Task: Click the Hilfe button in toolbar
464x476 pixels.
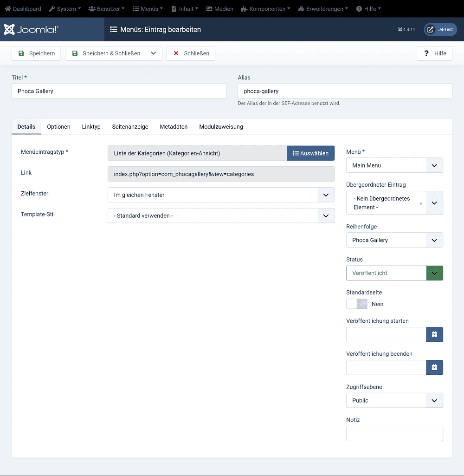Action: 434,53
